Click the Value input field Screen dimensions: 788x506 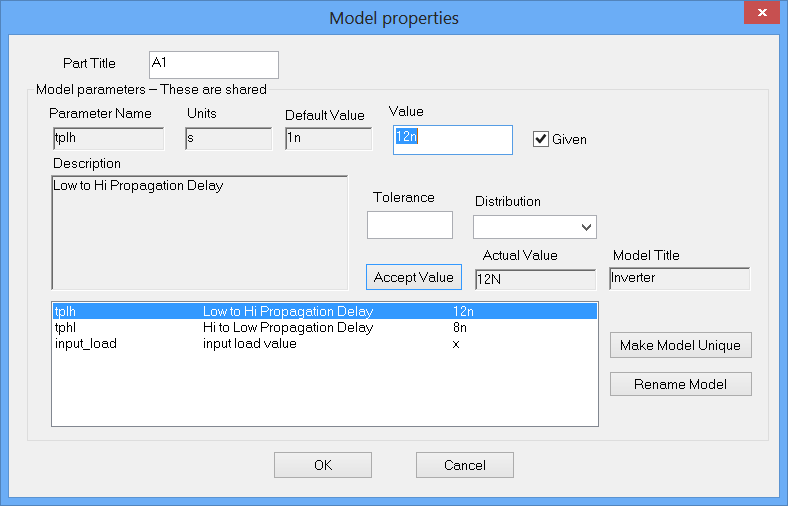pyautogui.click(x=452, y=139)
